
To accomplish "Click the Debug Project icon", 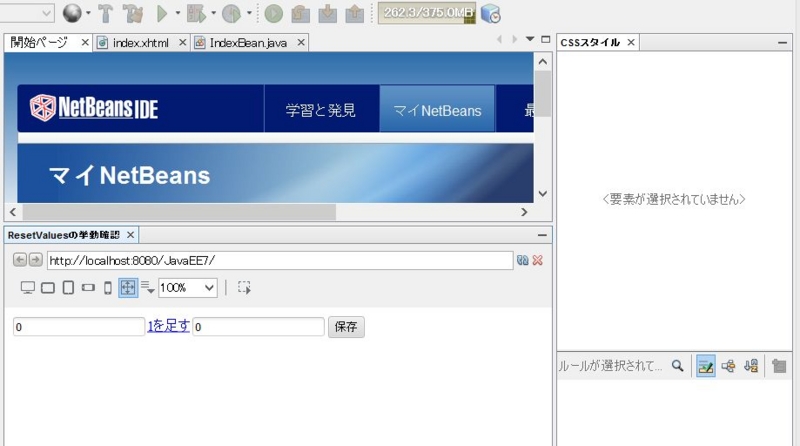I will 196,14.
